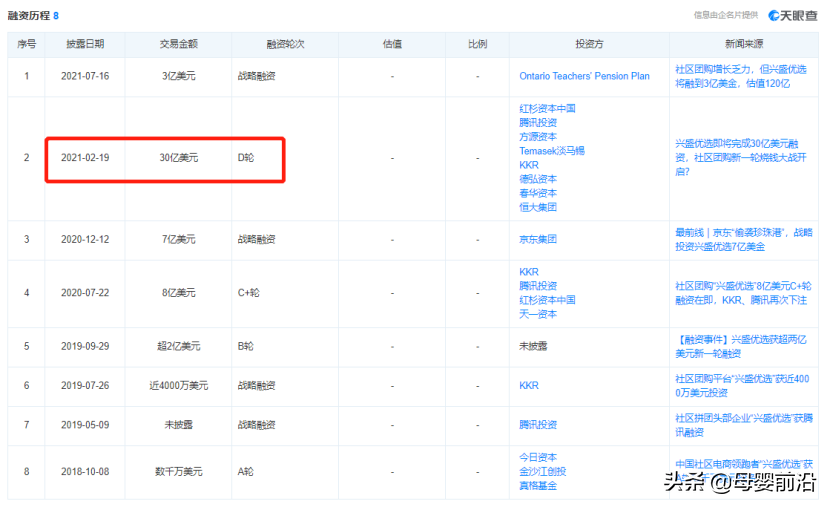Click the 天眼查 logo at top right
Viewport: 831px width, 507px height.
point(793,15)
